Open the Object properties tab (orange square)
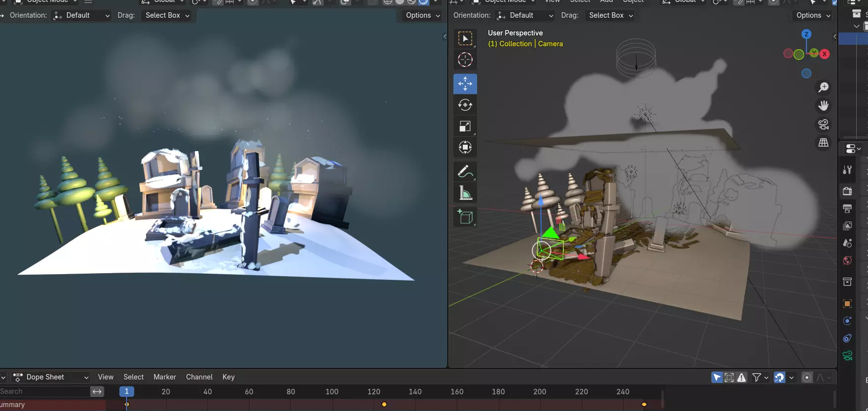 coord(847,303)
